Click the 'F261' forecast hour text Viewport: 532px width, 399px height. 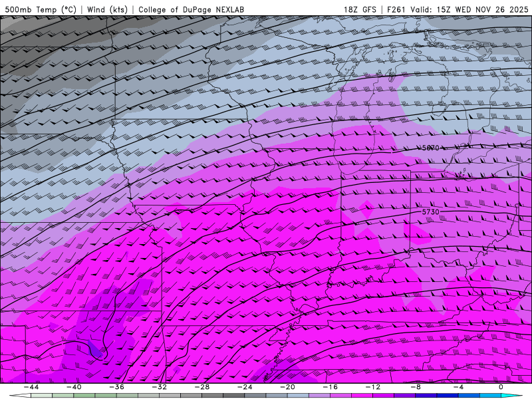396,9
